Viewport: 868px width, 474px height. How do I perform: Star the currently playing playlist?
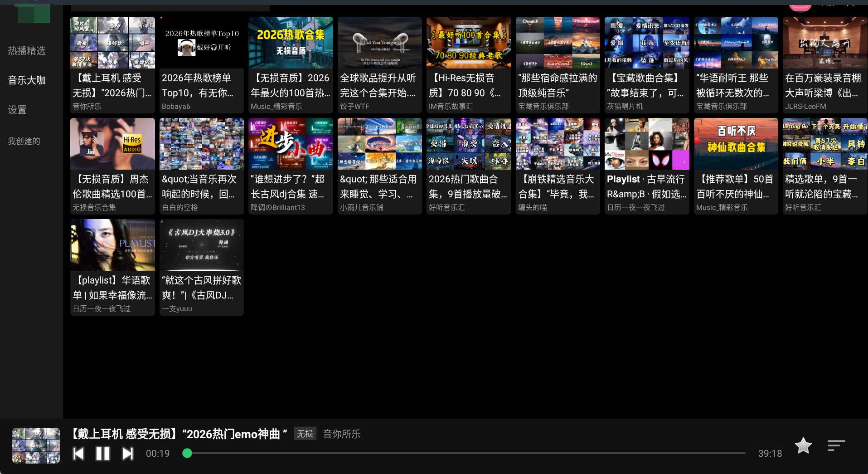[x=802, y=445]
